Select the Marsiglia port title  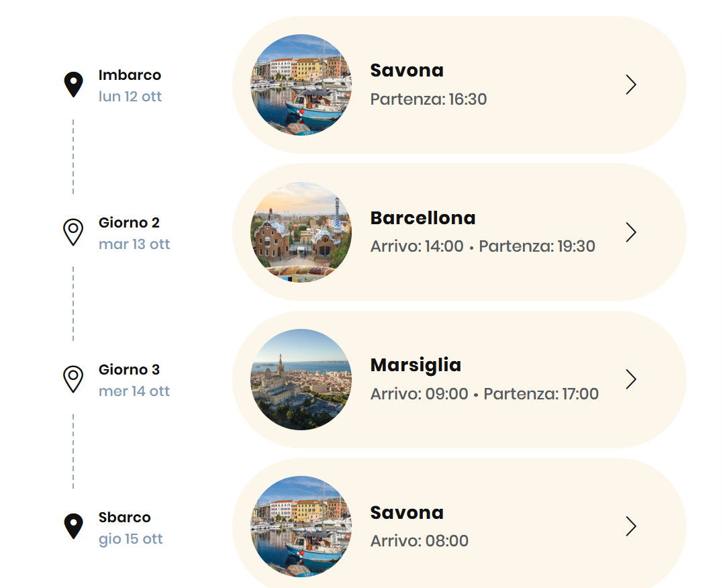[x=416, y=365]
